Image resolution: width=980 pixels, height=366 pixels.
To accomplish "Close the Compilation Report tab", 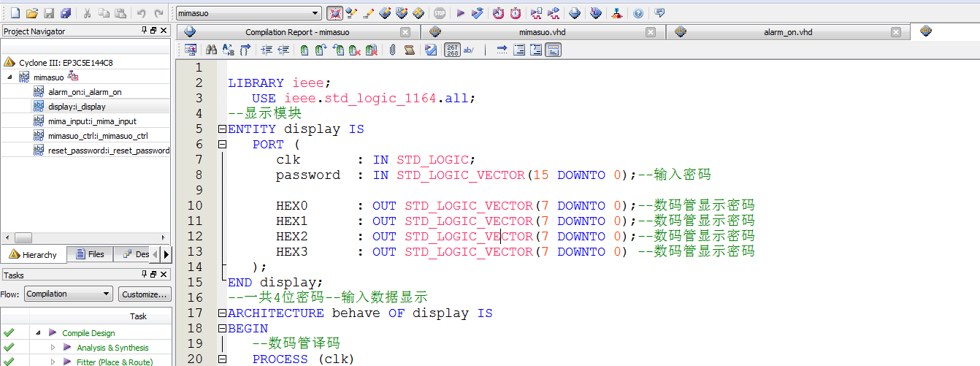I will point(405,32).
